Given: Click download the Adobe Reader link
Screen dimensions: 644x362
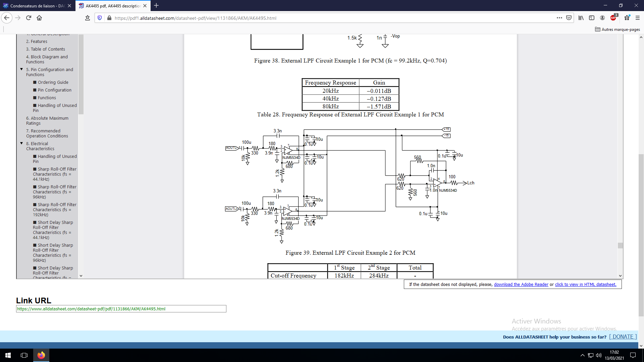Looking at the screenshot, I should 521,285.
